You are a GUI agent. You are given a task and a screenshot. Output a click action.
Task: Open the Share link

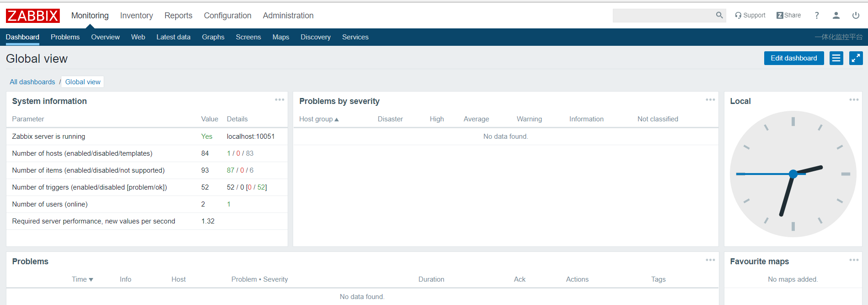(x=788, y=15)
